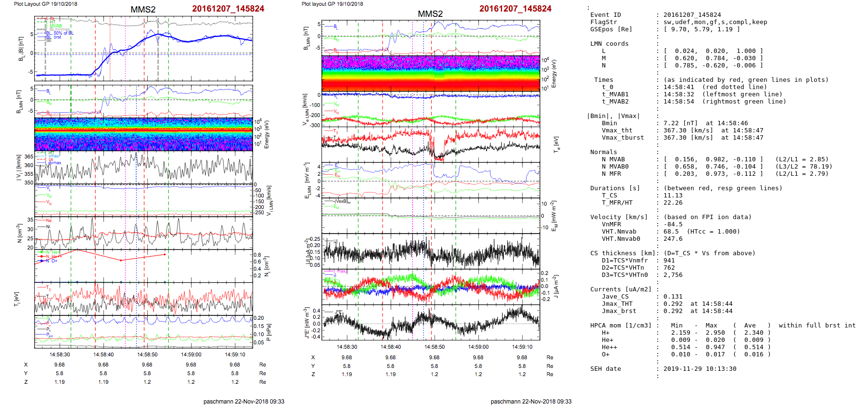The image size is (868, 405).
Task: Click the electron energy spectrogram in right plot
Action: pos(431,73)
